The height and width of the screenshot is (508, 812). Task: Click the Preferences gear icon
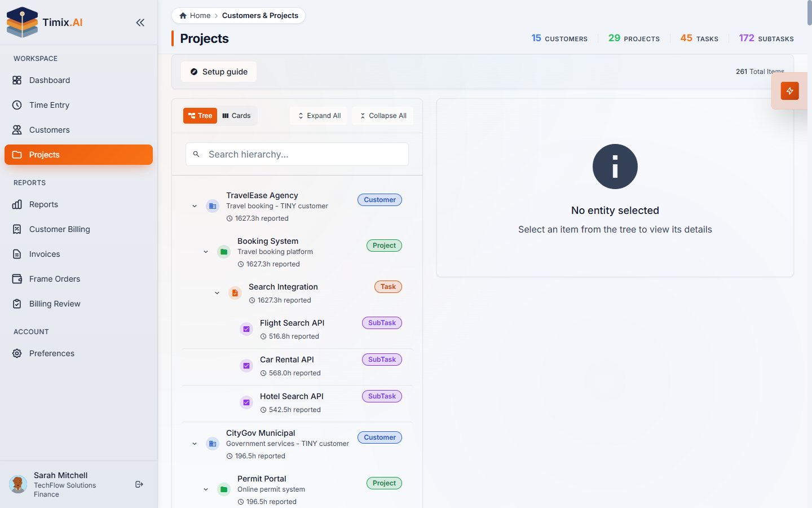pyautogui.click(x=17, y=353)
